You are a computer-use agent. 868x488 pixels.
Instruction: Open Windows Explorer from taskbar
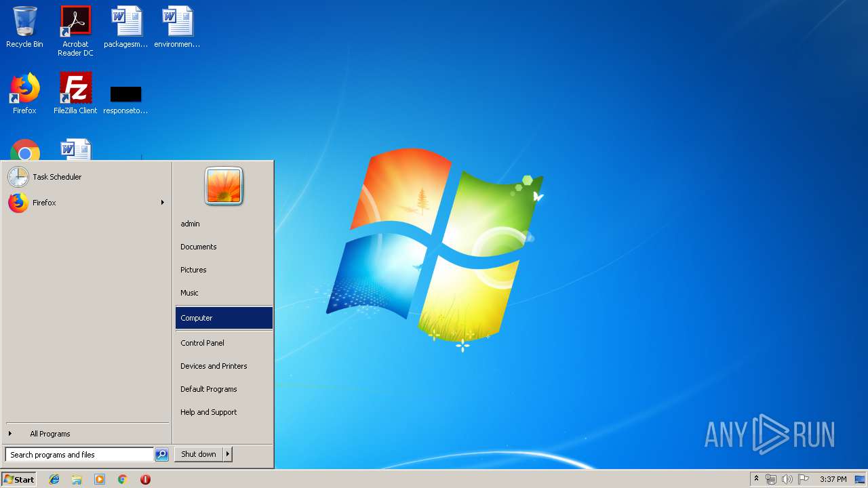(x=77, y=479)
